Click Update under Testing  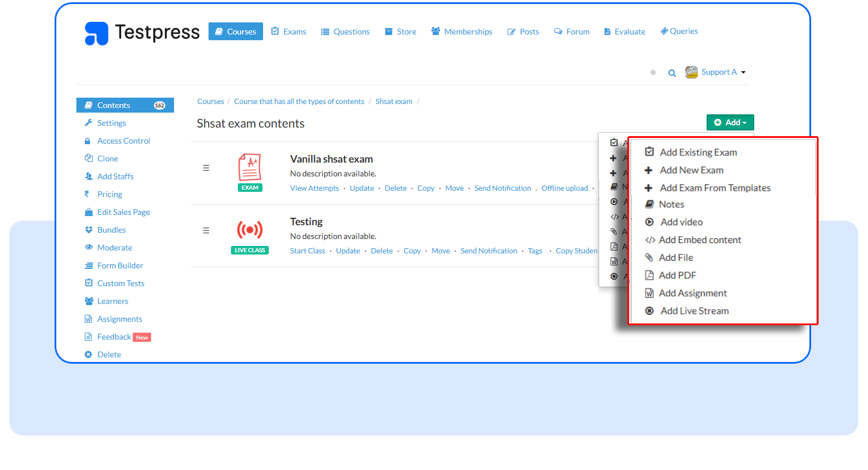348,251
